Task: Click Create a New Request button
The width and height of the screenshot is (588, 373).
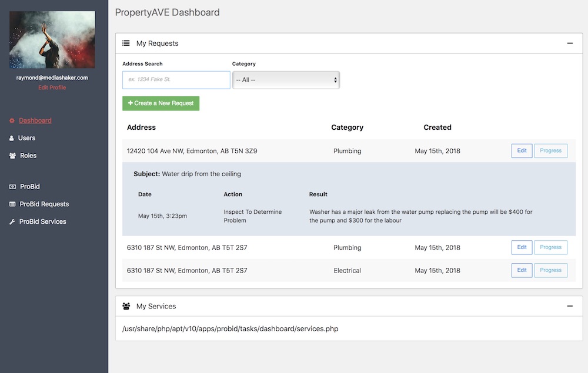Action: click(x=161, y=103)
